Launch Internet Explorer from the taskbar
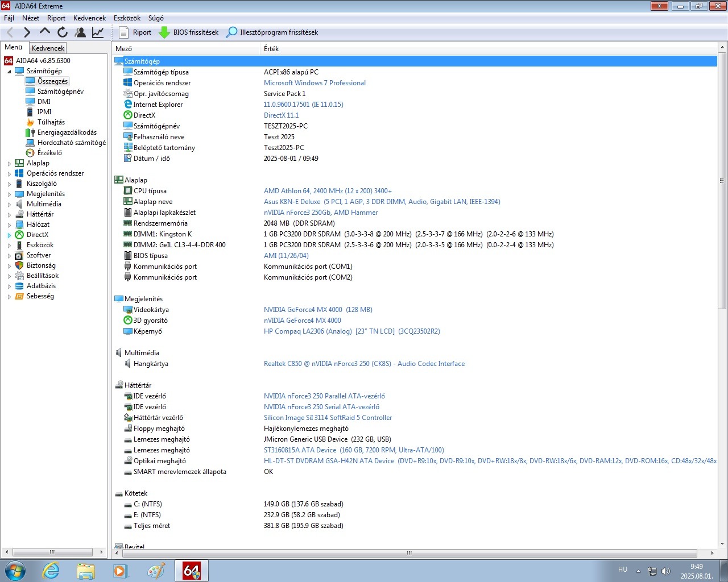This screenshot has width=728, height=582. (51, 571)
